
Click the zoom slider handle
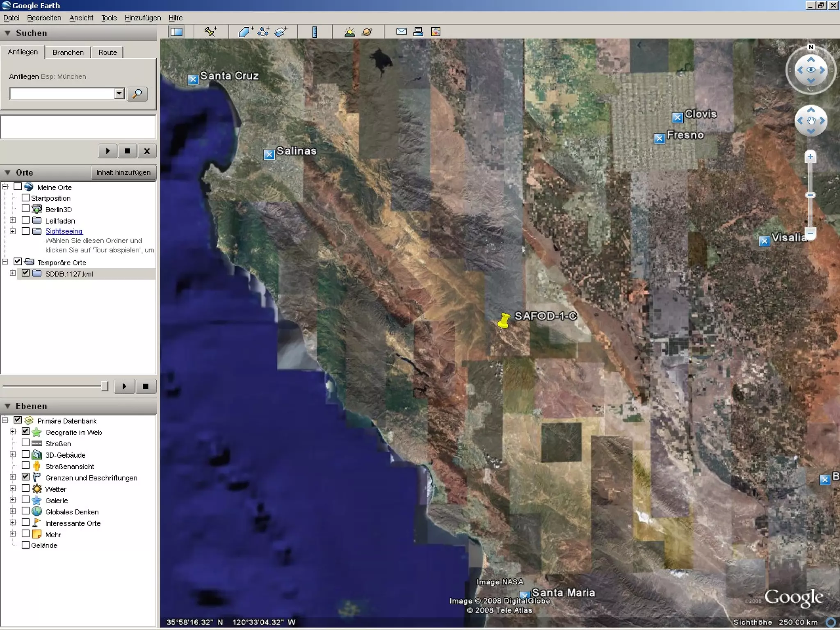[x=810, y=195]
